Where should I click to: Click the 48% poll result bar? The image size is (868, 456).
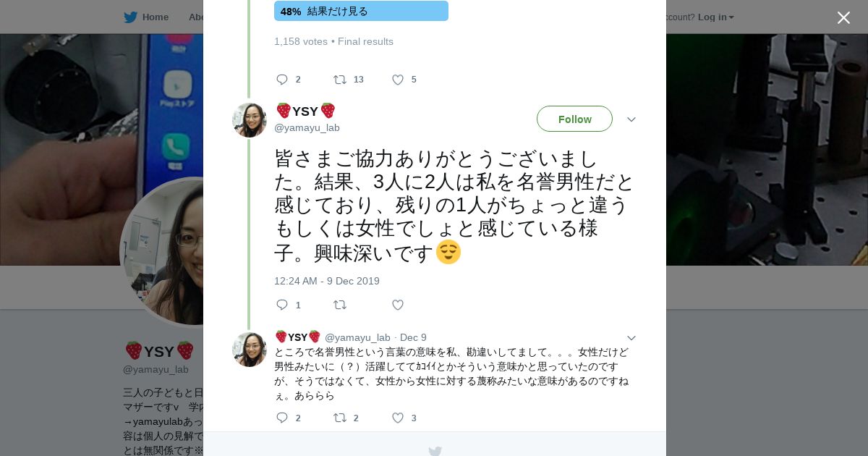[361, 11]
